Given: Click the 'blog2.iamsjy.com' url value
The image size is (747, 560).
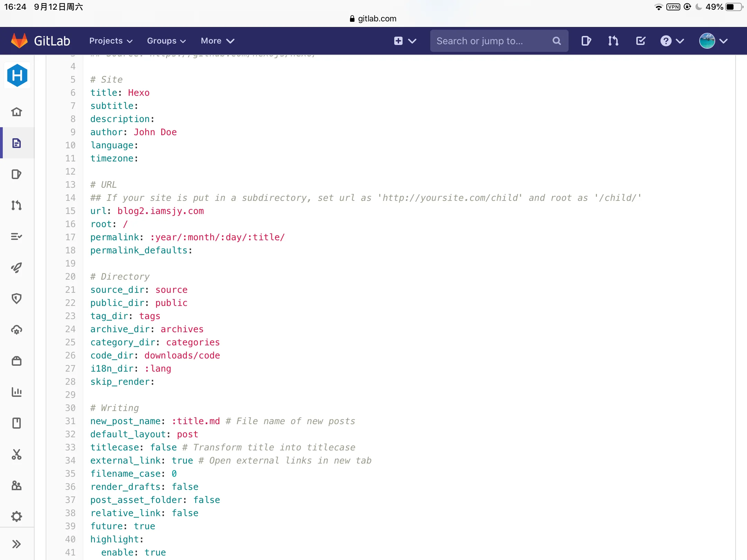Looking at the screenshot, I should tap(160, 211).
